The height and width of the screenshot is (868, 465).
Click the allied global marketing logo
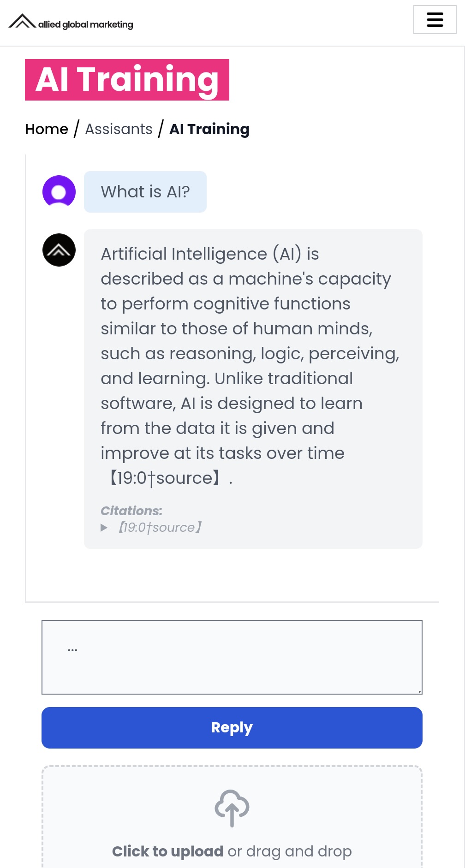[x=71, y=22]
